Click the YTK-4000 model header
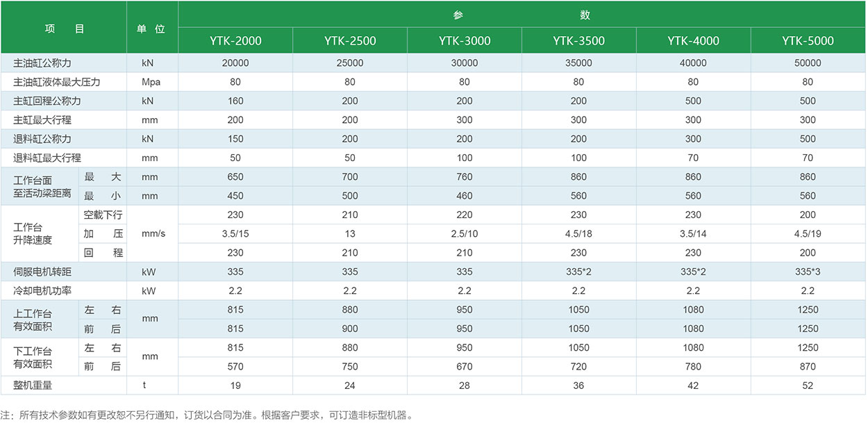868x423 pixels. coord(693,40)
